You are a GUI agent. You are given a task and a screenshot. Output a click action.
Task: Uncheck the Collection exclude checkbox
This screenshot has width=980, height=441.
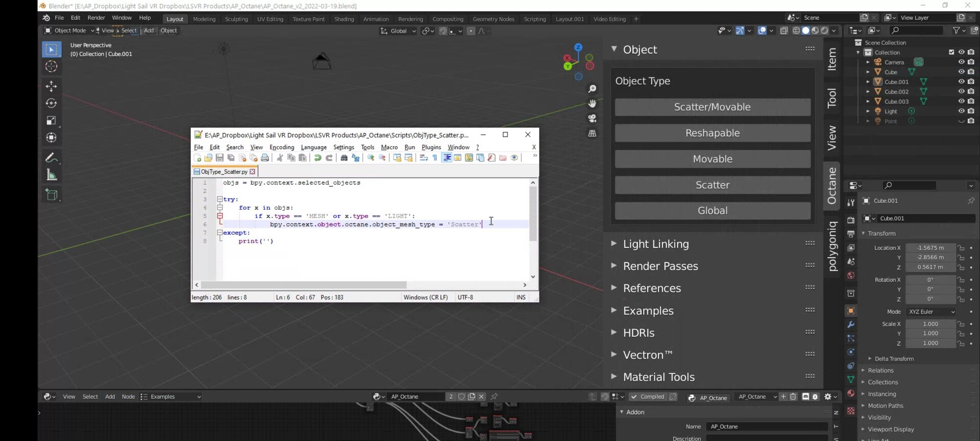coord(951,52)
